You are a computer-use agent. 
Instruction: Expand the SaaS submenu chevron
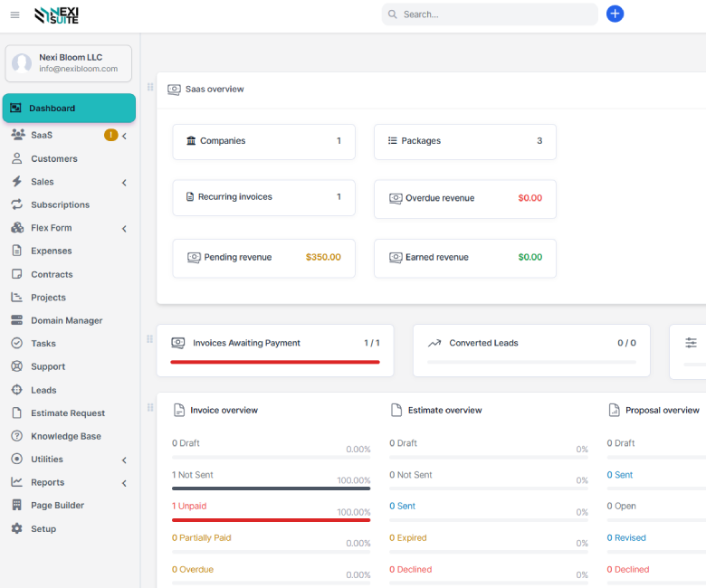click(124, 136)
